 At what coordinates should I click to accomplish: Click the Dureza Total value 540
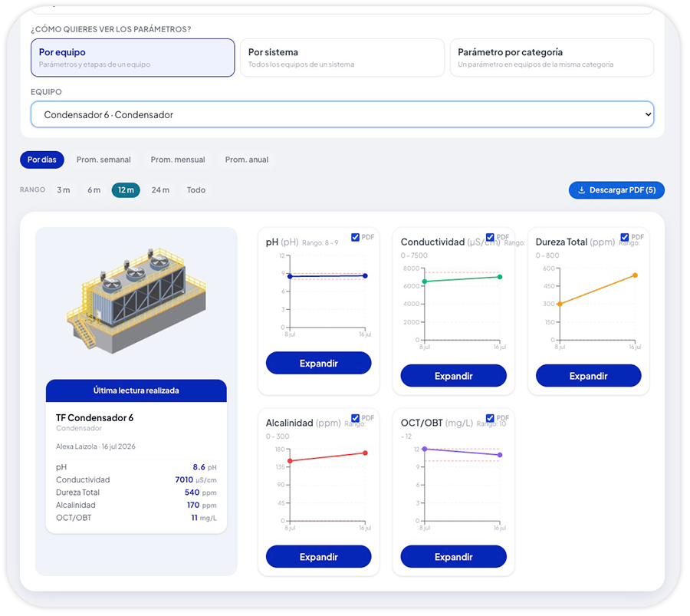[192, 492]
